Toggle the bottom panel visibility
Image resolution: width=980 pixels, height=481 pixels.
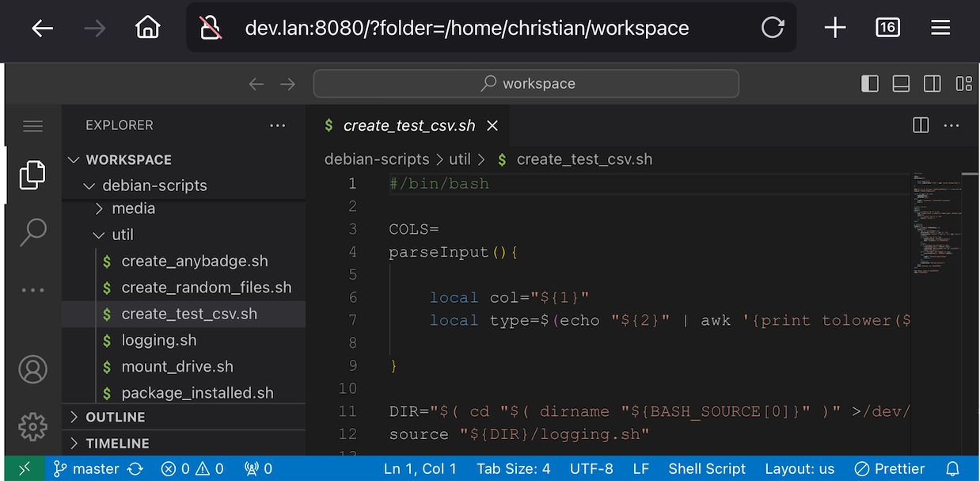pos(901,83)
